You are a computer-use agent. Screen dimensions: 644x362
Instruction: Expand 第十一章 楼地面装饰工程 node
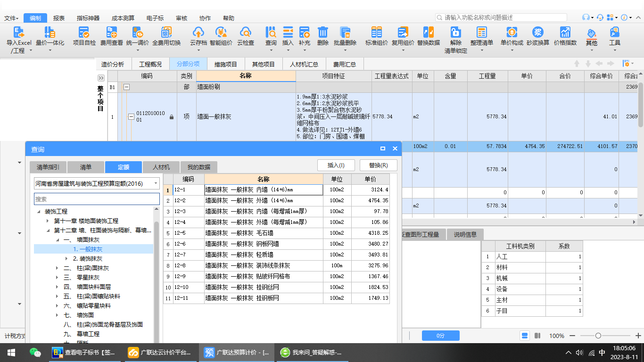tap(47, 221)
